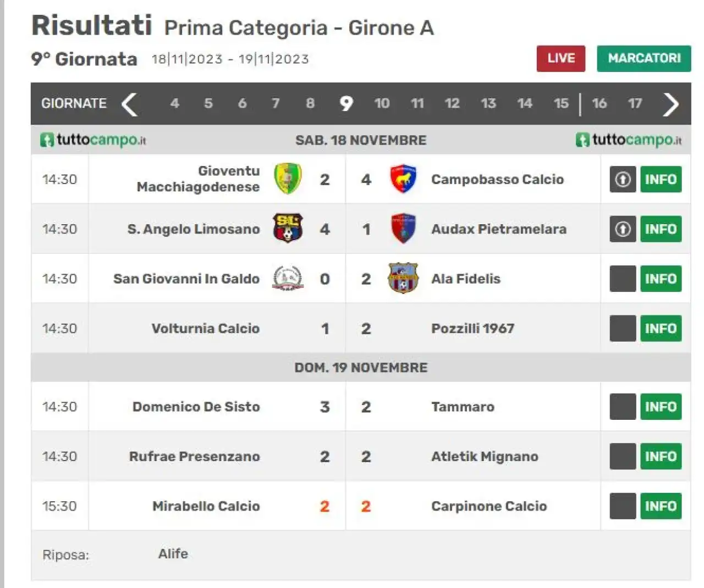Click the dark square beside Tammaro INFO
Viewport: 704px width, 588px height.
[623, 407]
